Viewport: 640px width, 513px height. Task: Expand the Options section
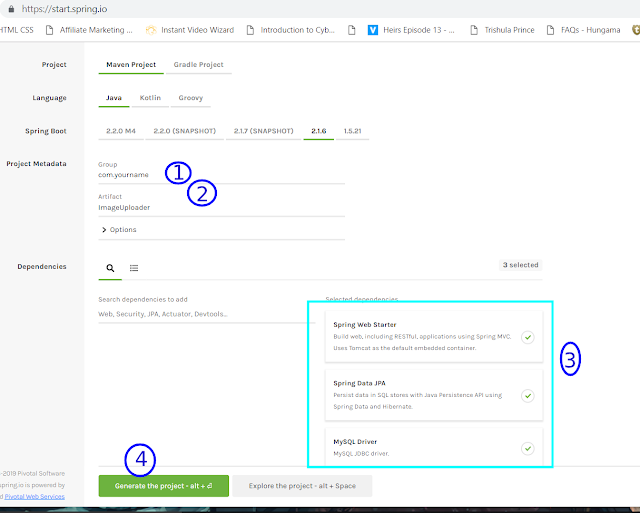click(119, 230)
